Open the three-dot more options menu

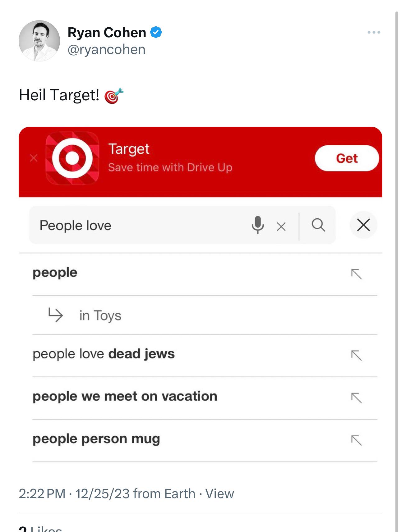(374, 32)
